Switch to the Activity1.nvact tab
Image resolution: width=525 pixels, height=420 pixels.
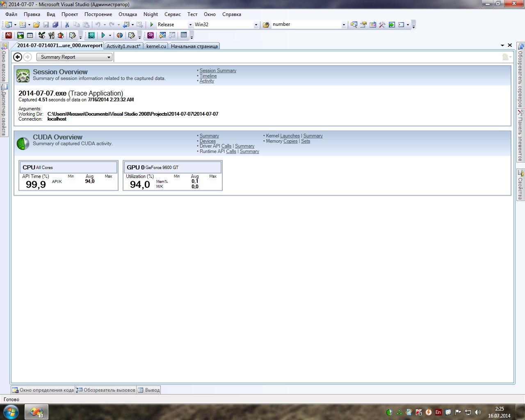(x=123, y=46)
